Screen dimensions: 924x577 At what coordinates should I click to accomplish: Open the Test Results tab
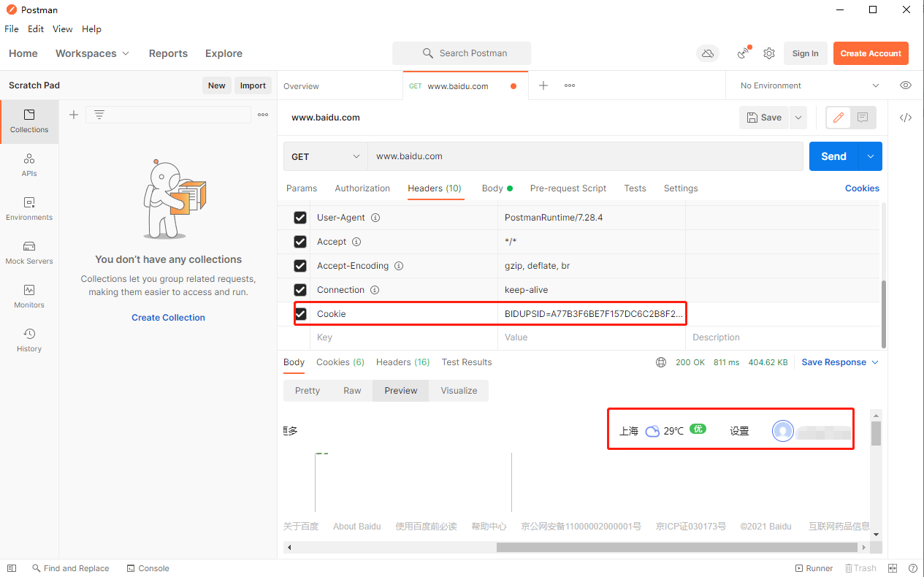pos(467,362)
